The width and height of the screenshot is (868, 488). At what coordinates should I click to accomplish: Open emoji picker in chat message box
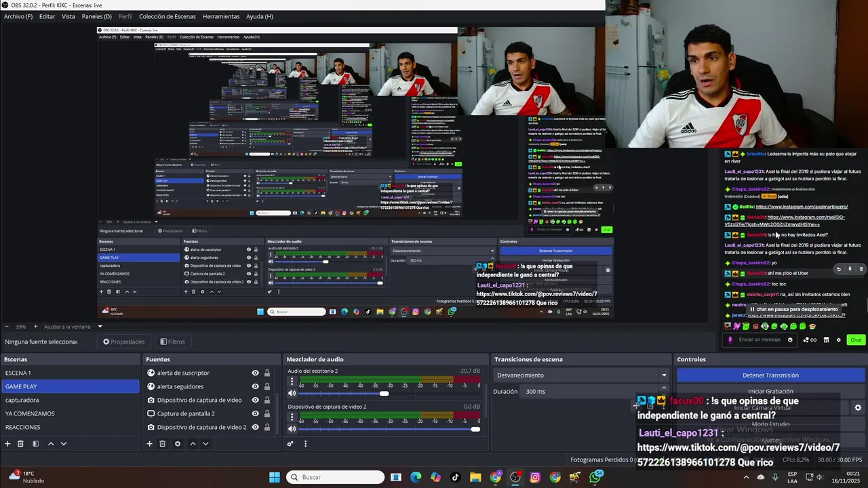pyautogui.click(x=790, y=340)
